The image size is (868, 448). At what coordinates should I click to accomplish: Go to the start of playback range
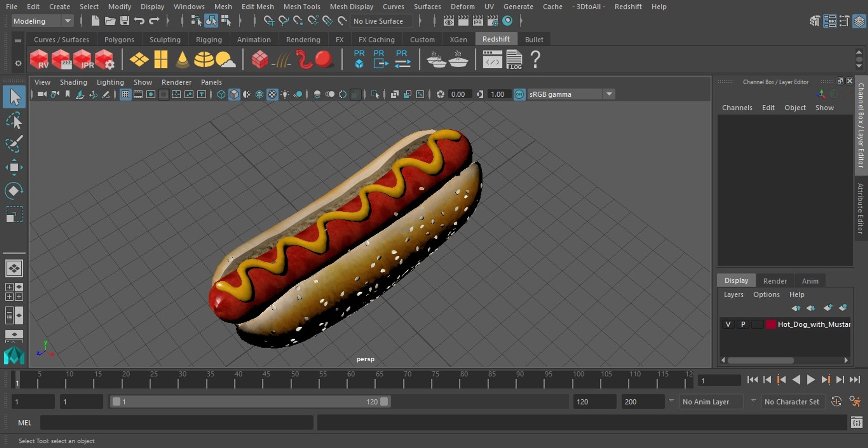pos(752,380)
